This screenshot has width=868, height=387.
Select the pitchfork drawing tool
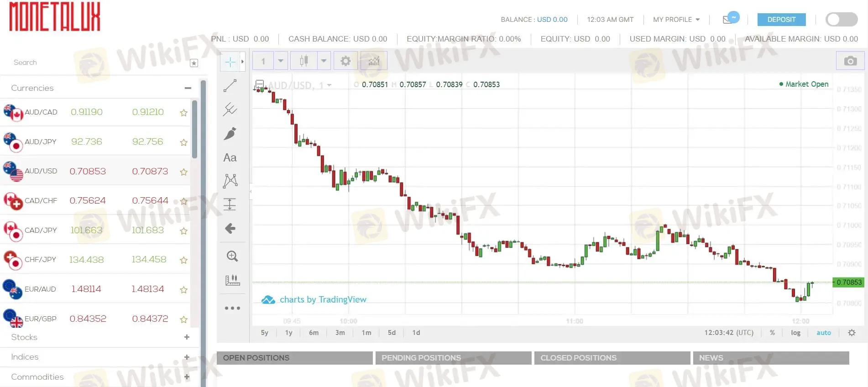pos(230,110)
